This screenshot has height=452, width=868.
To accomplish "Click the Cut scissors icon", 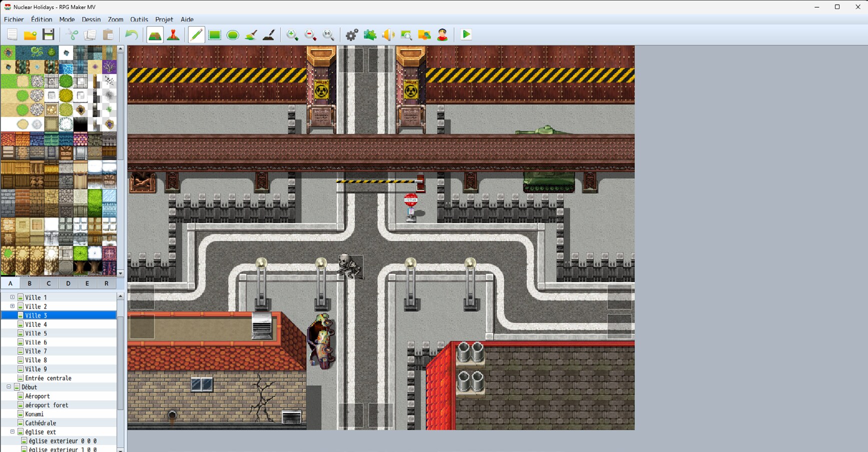I will click(73, 34).
